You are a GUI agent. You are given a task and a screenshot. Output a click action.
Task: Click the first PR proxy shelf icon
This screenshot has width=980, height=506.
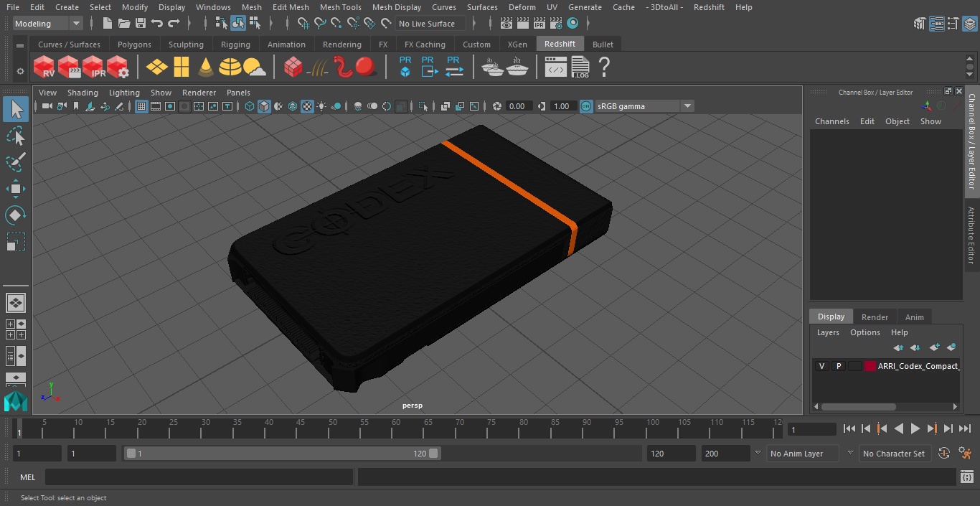405,67
